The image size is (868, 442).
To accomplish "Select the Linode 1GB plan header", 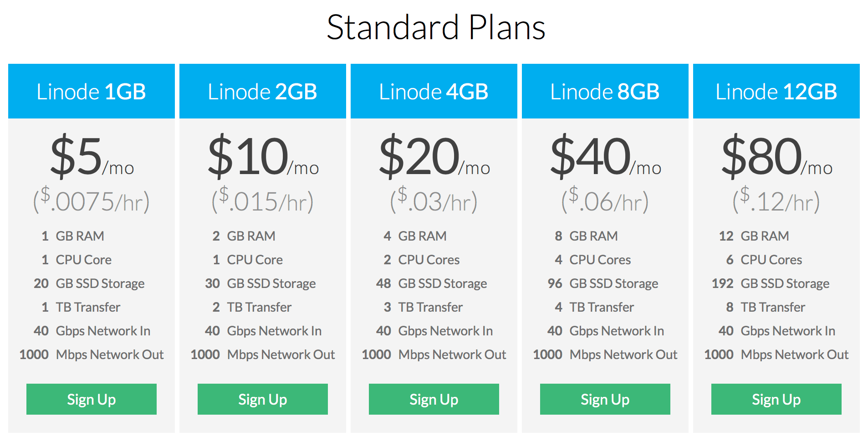I will (92, 91).
